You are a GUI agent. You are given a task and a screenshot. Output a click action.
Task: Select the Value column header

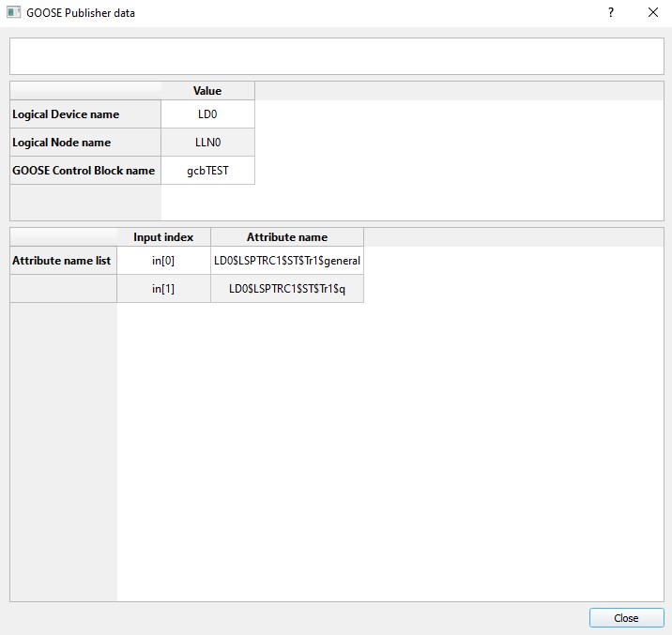pos(207,91)
